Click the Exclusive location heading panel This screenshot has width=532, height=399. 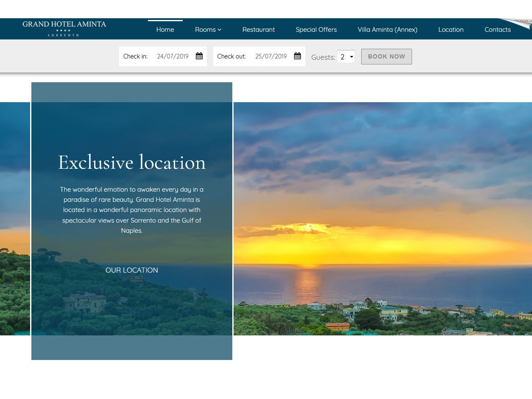[131, 162]
